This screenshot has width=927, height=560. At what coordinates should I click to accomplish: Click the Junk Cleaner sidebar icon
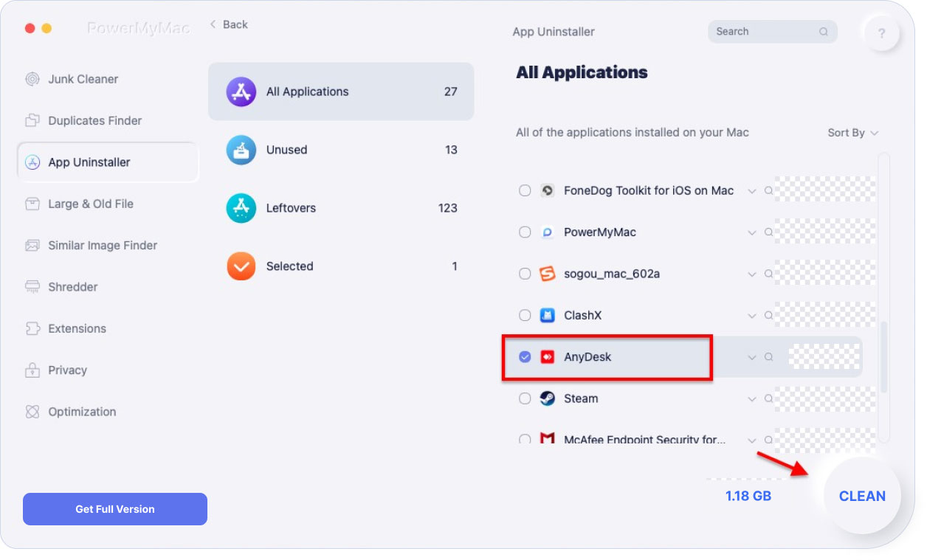32,79
